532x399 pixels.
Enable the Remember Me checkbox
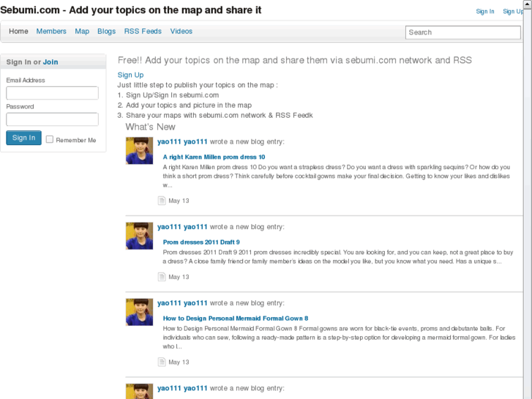[50, 139]
